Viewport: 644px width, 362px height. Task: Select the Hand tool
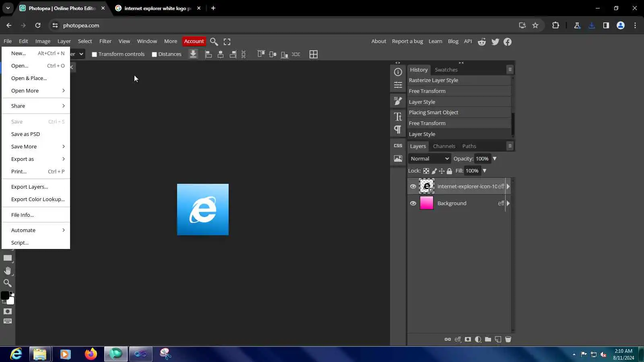click(x=8, y=271)
